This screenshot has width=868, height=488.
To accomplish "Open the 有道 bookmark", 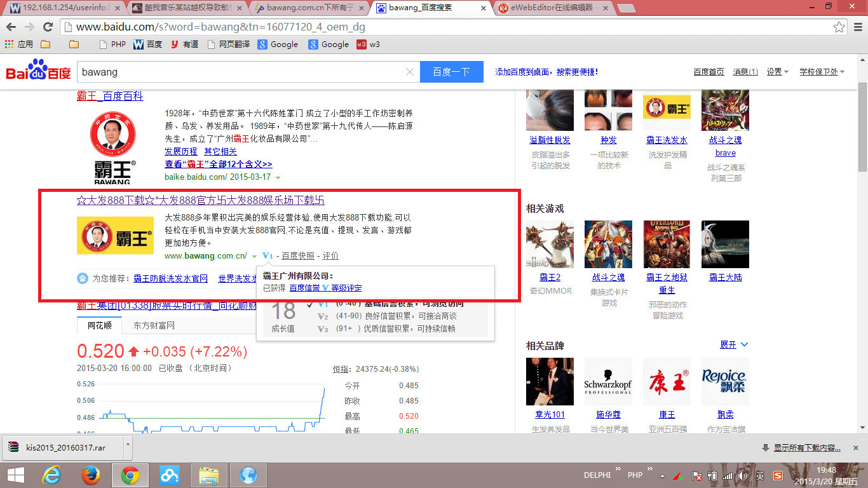I will click(184, 44).
